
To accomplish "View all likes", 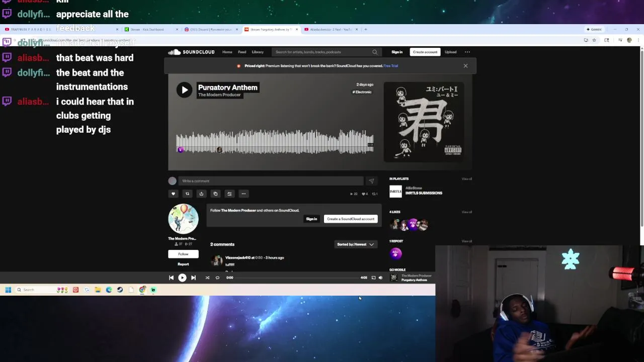I will click(x=467, y=212).
